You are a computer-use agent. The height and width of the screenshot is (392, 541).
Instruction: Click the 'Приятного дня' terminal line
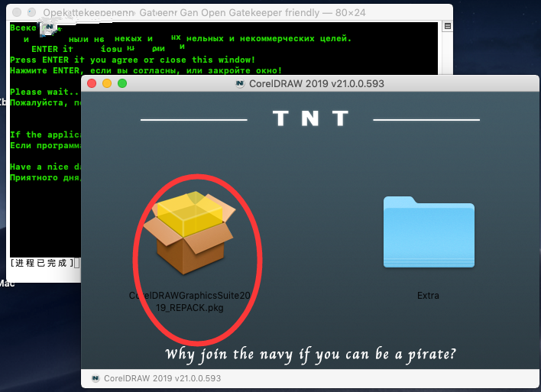tap(46, 177)
